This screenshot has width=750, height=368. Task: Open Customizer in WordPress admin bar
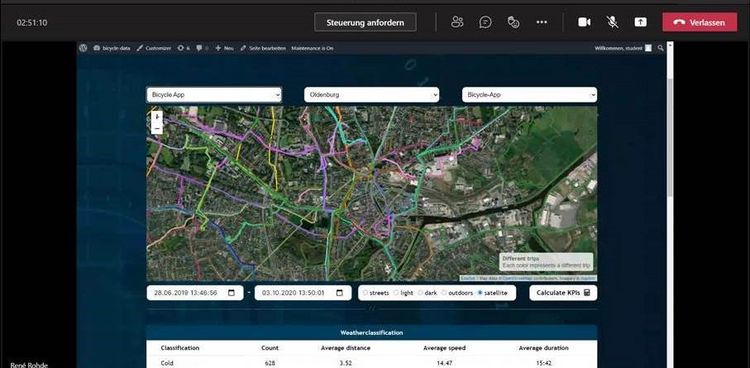point(154,48)
